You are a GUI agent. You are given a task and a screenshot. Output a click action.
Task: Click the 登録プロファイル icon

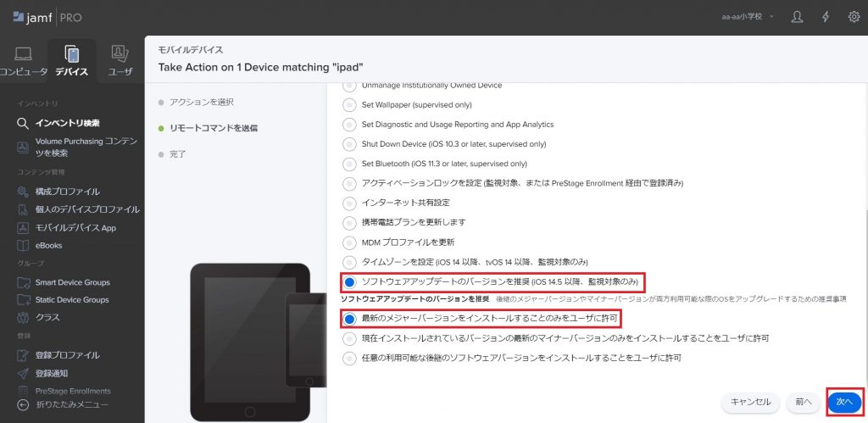23,355
